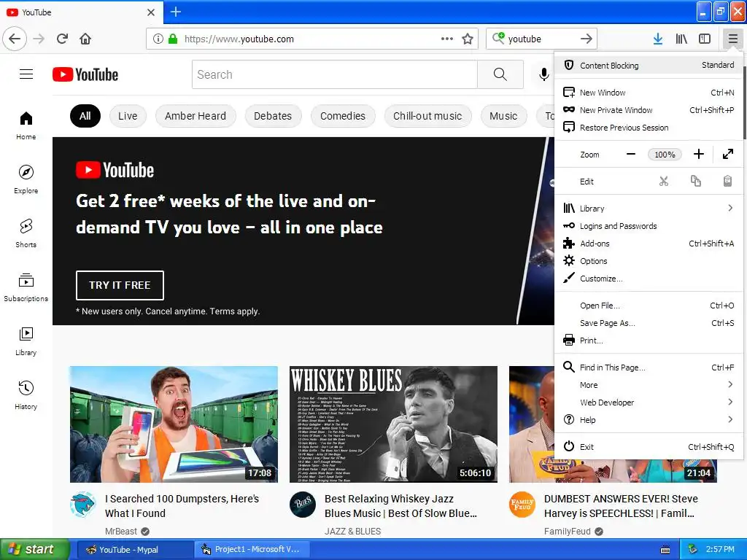Open Logins and Passwords
This screenshot has height=560, width=747.
coord(649,226)
